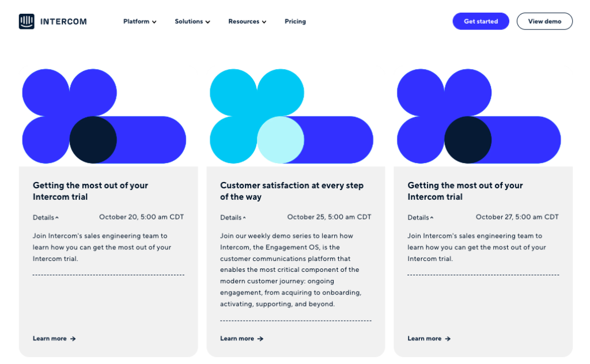Collapse Details on the Customer satisfaction webinar

(245, 217)
